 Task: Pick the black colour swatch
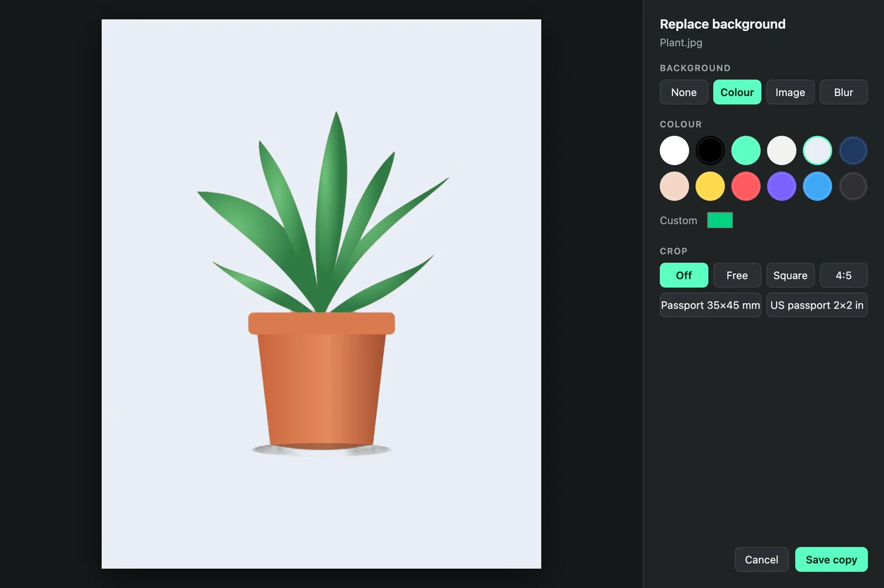pos(710,150)
